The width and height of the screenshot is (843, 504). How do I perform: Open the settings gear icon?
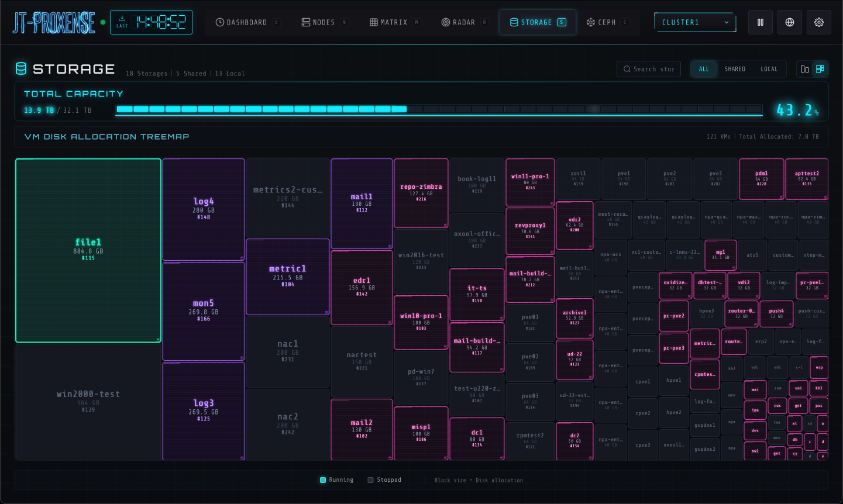tap(819, 22)
